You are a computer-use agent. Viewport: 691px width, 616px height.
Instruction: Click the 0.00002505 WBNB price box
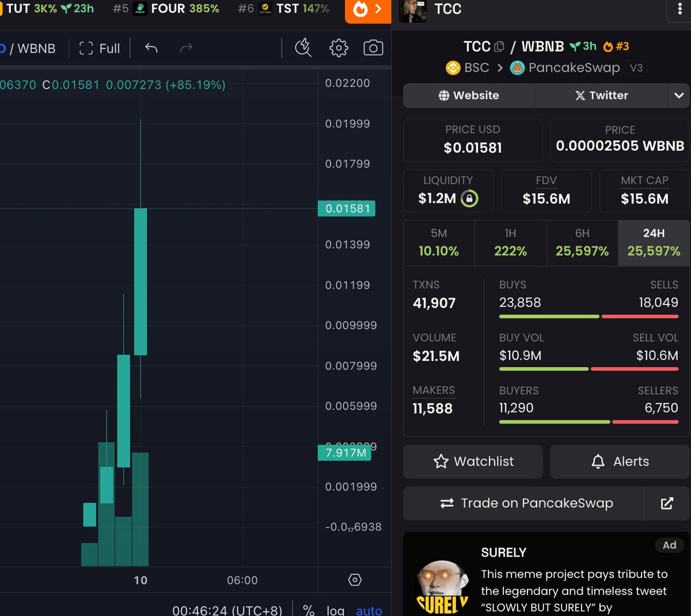pyautogui.click(x=620, y=140)
